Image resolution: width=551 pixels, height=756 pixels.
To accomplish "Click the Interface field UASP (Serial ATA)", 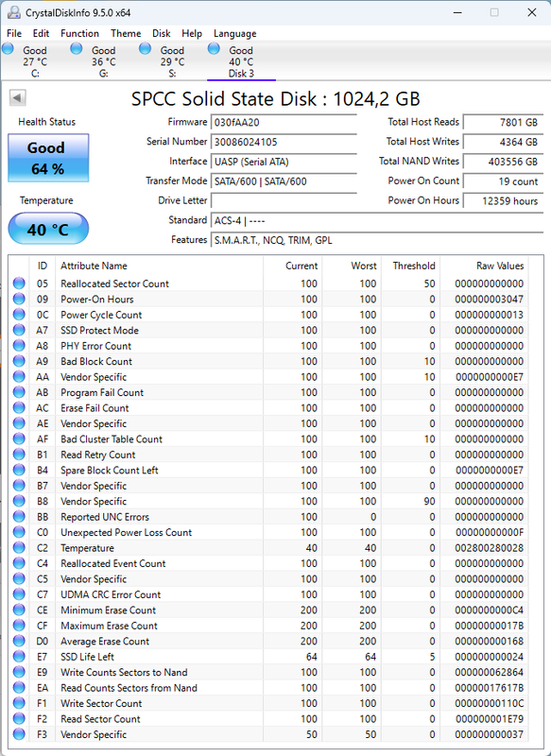I will pyautogui.click(x=284, y=162).
